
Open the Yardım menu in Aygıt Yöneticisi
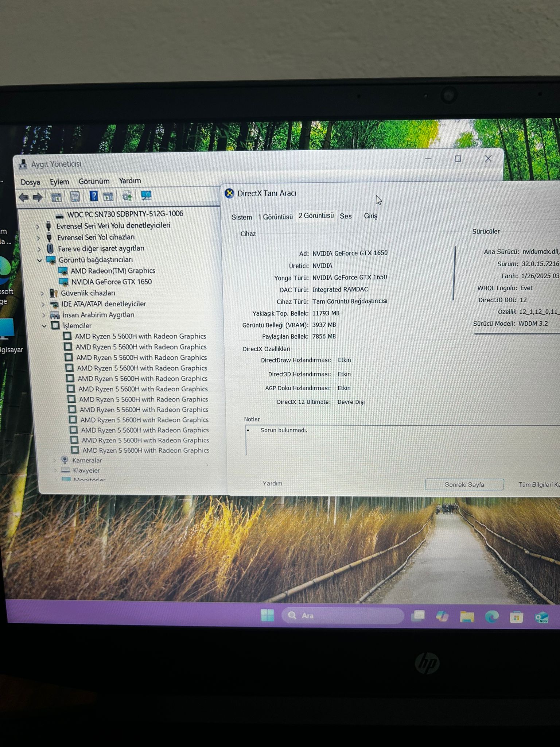tap(130, 181)
